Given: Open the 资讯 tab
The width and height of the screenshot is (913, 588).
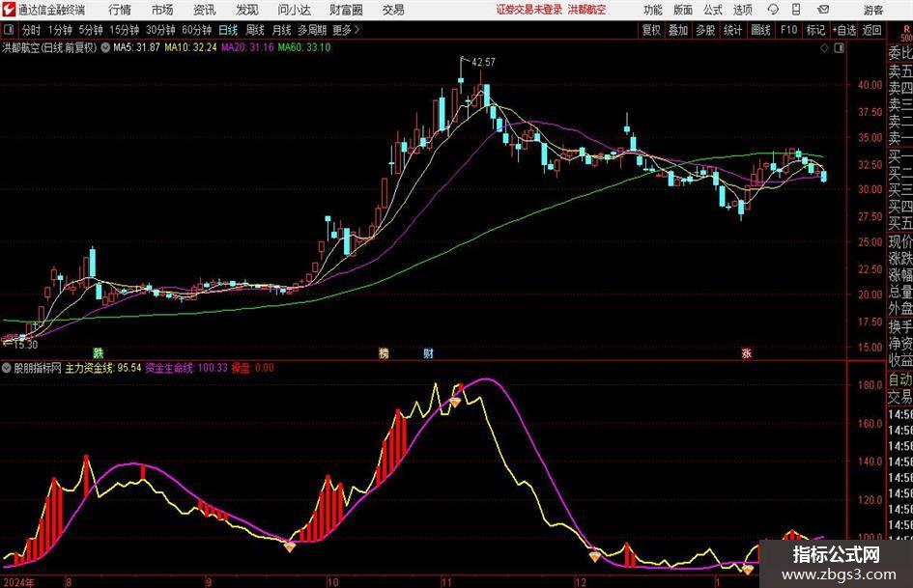Looking at the screenshot, I should click(x=205, y=10).
